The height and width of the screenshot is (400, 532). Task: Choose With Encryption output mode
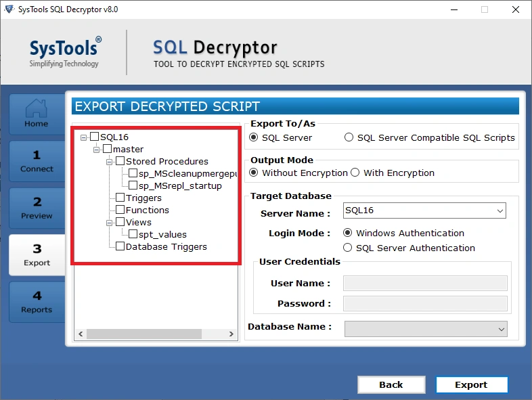click(x=355, y=173)
